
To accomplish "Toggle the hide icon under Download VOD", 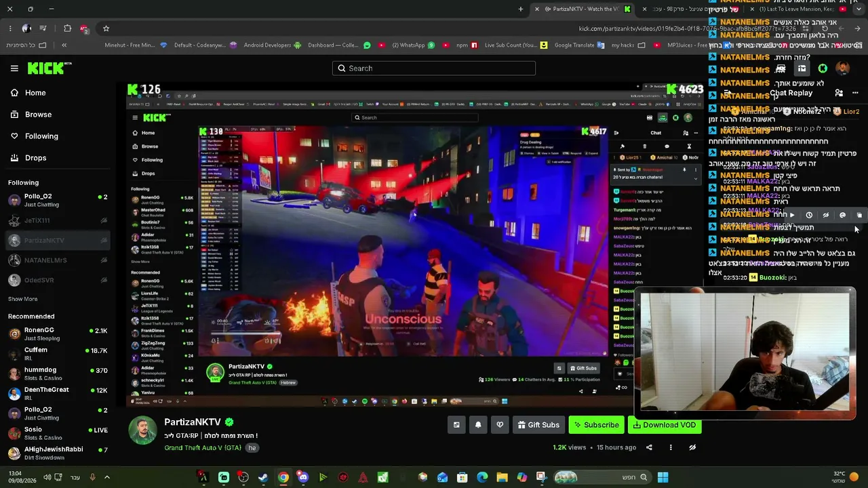I will tap(692, 447).
